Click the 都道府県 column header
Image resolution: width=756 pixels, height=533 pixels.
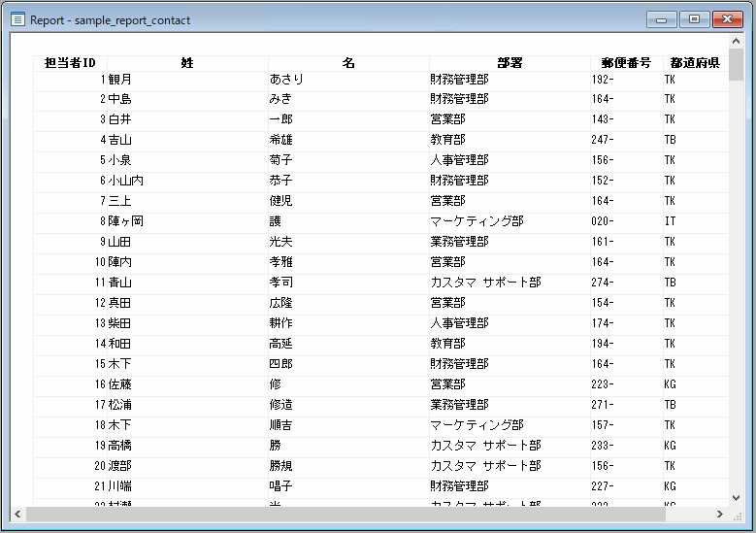tap(694, 63)
